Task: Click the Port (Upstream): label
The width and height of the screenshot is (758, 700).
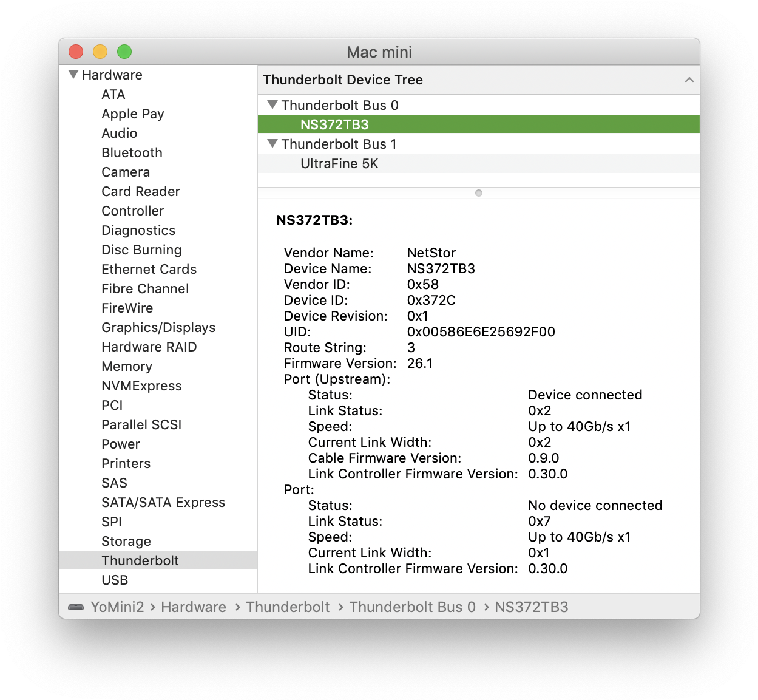Action: 337,379
